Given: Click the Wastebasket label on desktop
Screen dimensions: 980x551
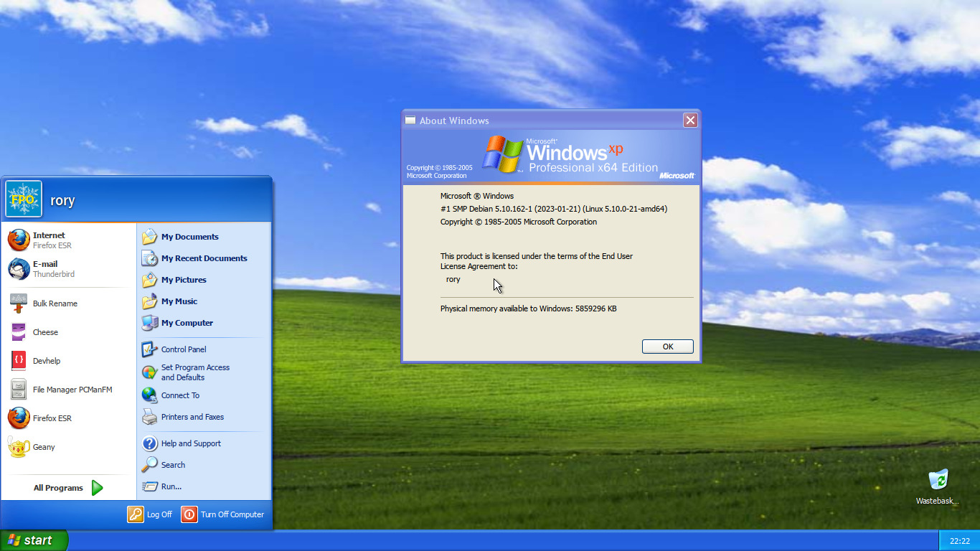Looking at the screenshot, I should point(938,501).
